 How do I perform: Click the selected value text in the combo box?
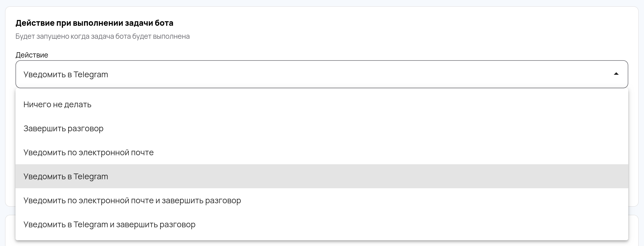66,74
